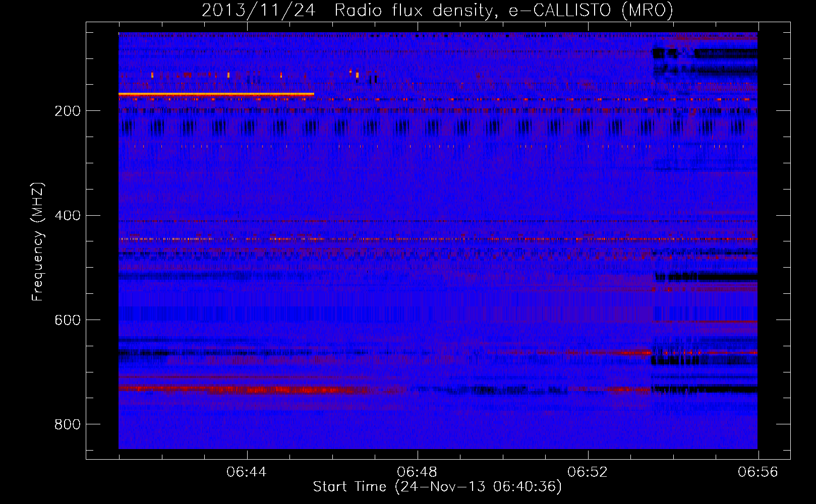Click the 200 frequency tick label
This screenshot has width=816, height=504.
click(x=68, y=111)
